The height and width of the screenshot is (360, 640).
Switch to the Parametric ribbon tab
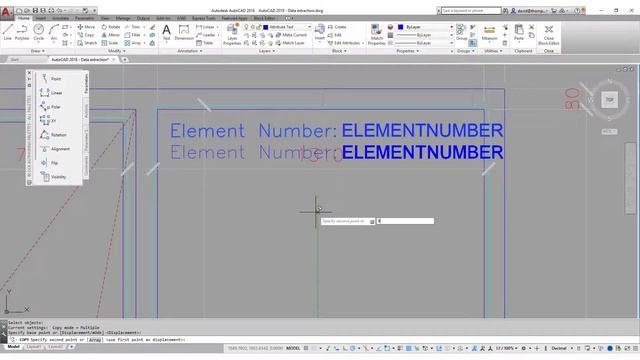click(x=84, y=18)
